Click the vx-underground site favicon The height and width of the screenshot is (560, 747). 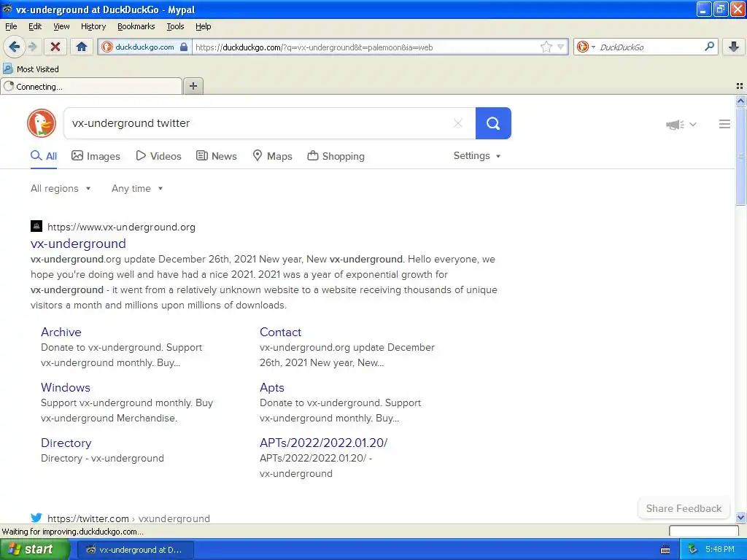[x=36, y=226]
